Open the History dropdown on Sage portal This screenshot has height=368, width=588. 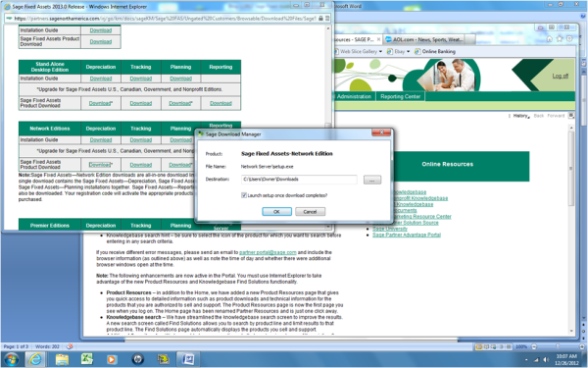click(x=520, y=116)
